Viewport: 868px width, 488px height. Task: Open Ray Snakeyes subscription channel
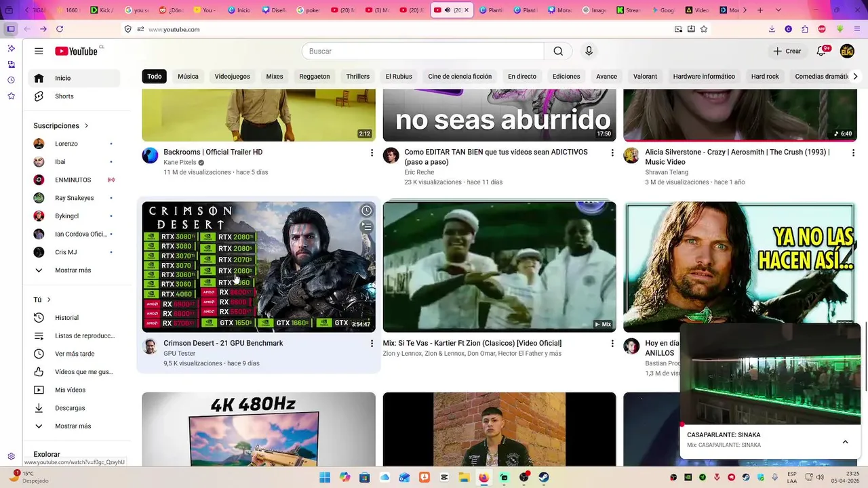[74, 198]
